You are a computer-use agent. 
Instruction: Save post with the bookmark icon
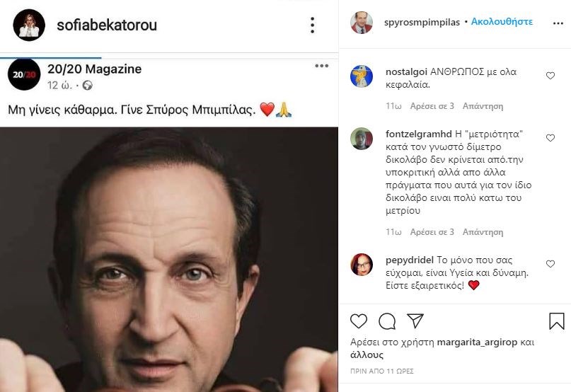(557, 321)
